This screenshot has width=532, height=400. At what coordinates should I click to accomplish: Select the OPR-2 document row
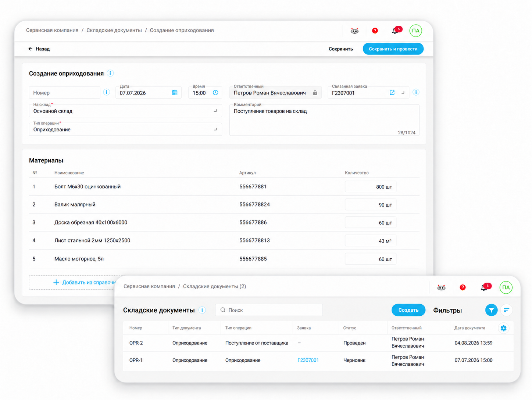click(318, 343)
